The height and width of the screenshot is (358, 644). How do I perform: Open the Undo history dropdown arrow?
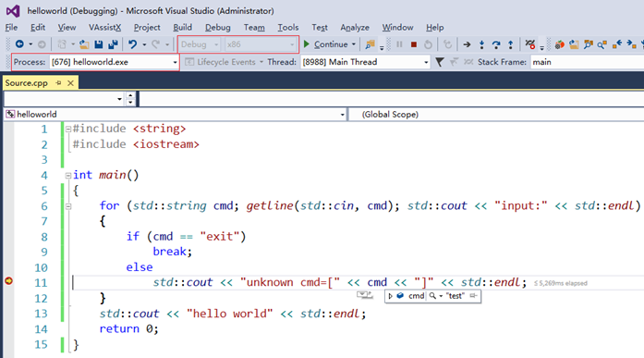[144, 44]
